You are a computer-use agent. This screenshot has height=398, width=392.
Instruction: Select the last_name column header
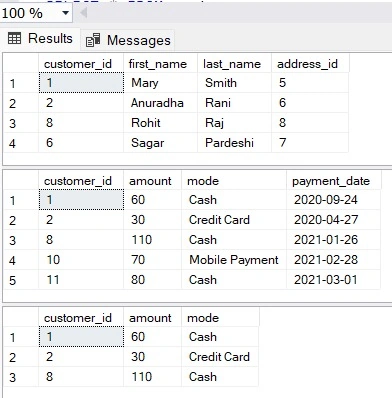click(234, 63)
